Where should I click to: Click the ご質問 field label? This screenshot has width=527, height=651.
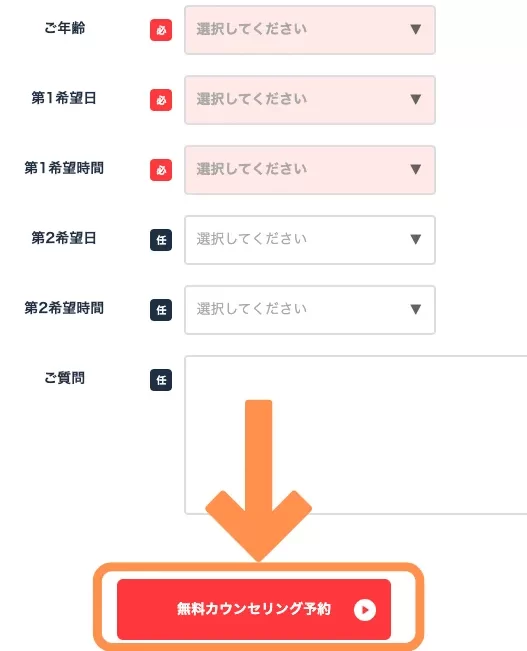(x=64, y=378)
